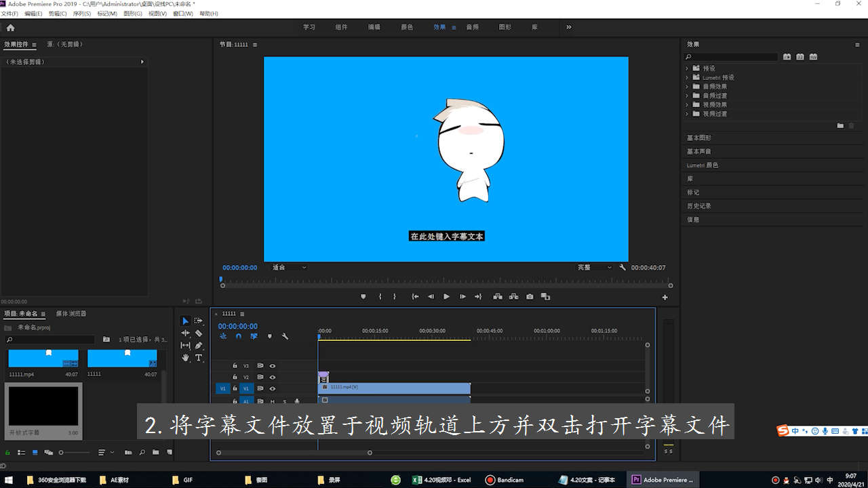Click Mark In bracket in program monitor

coord(380,296)
